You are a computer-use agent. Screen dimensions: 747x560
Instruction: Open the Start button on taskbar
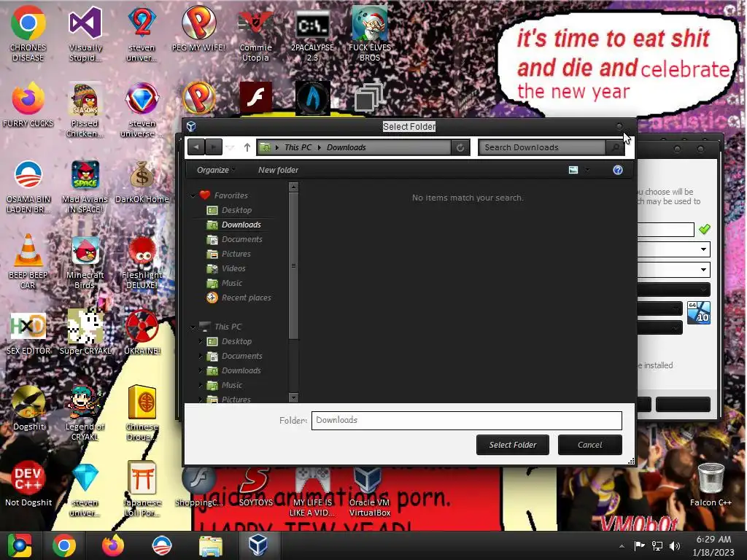[x=20, y=545]
